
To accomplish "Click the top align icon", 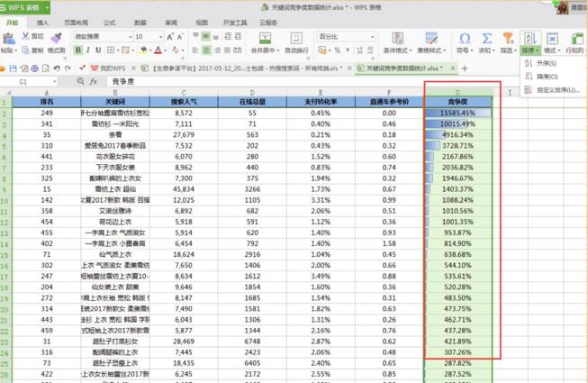I will point(195,36).
